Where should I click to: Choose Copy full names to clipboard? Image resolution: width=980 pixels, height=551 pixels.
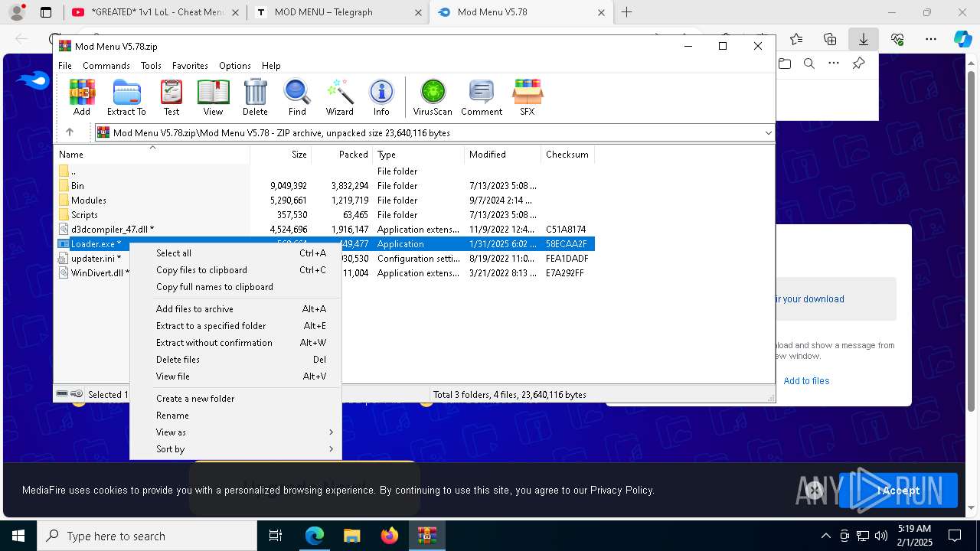pyautogui.click(x=236, y=287)
